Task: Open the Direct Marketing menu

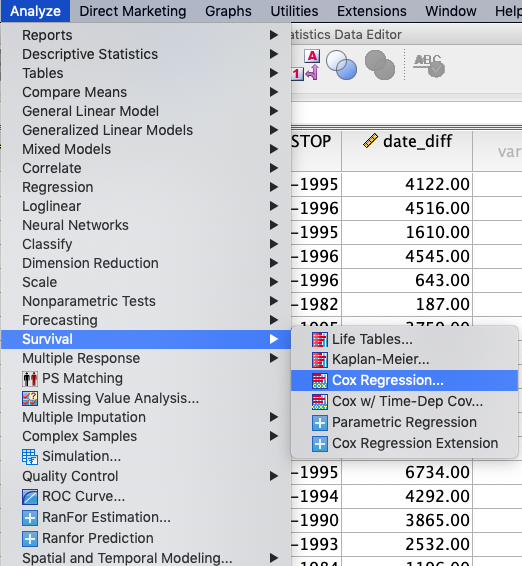Action: coord(133,11)
